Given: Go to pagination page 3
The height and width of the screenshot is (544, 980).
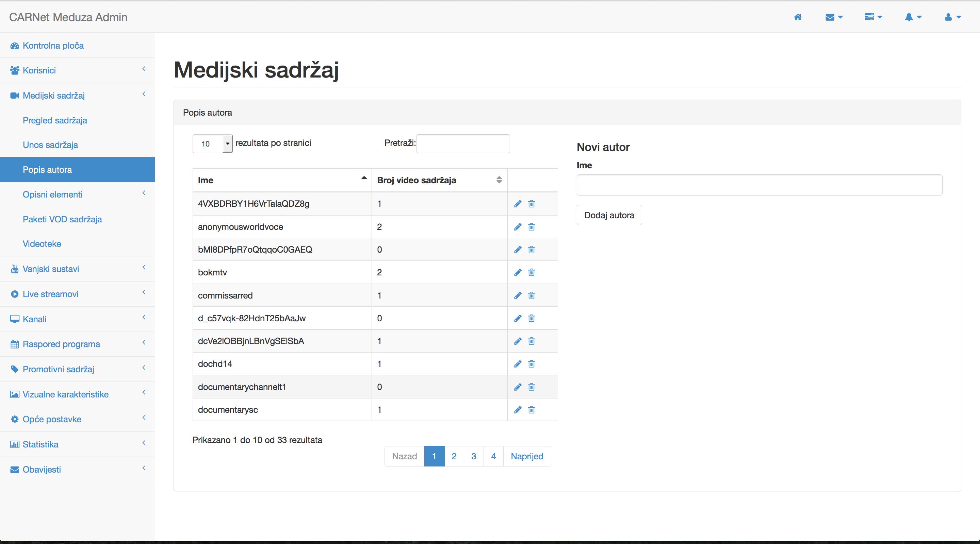Looking at the screenshot, I should point(474,456).
